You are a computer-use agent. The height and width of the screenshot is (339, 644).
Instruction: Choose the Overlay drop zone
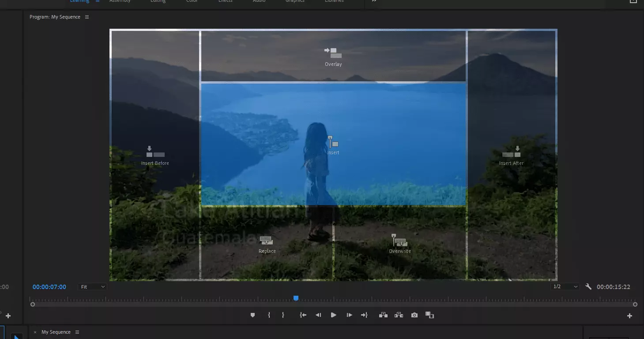[333, 56]
